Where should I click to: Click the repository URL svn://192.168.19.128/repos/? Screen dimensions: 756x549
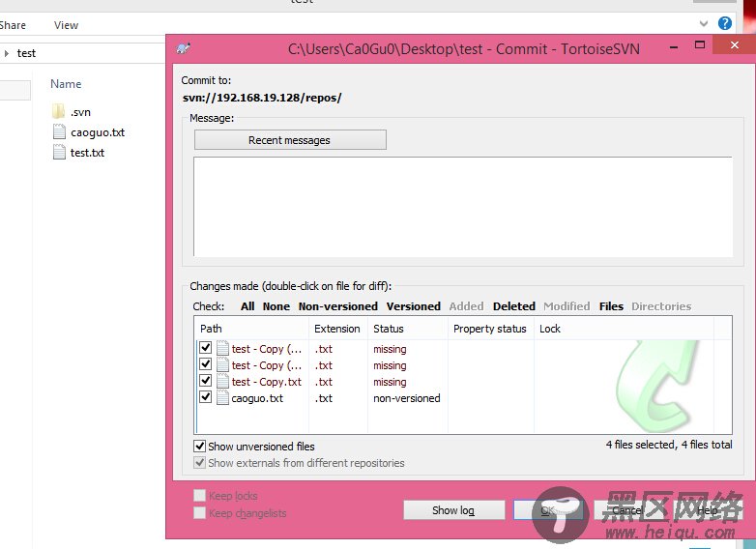(x=262, y=98)
